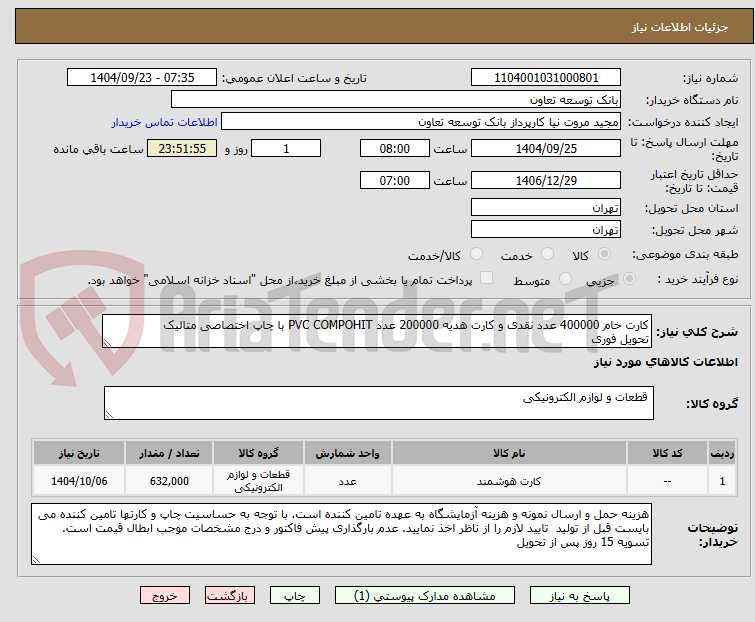Click the استان محل تحویل field
Viewport: 755px width, 622px height.
click(x=546, y=207)
